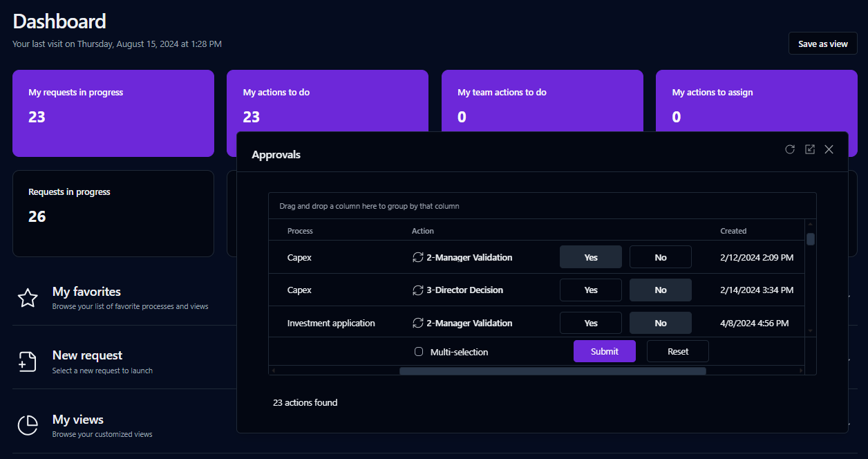This screenshot has width=868, height=459.
Task: Enable the Multi-selection checkbox
Action: click(419, 352)
